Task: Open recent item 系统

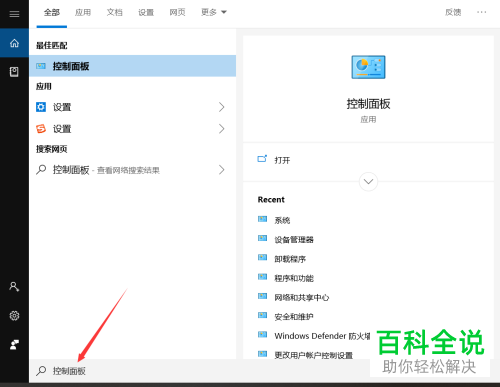Action: tap(282, 220)
